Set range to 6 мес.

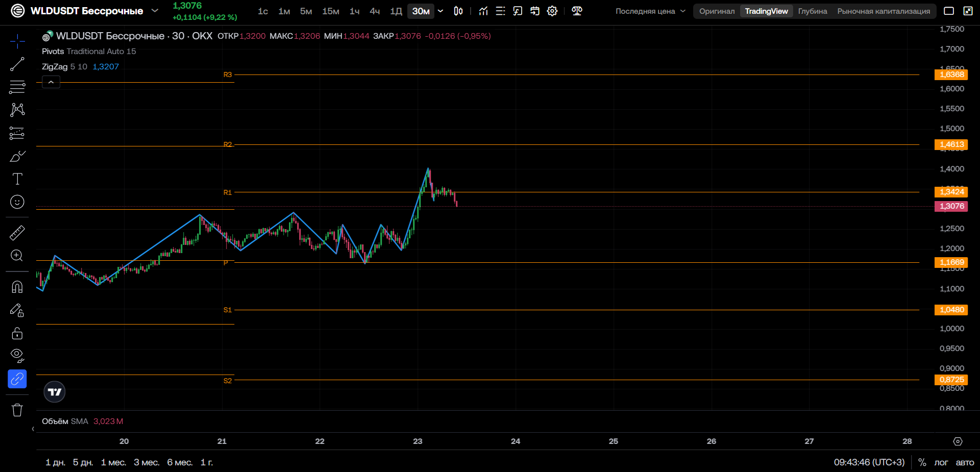click(x=180, y=462)
